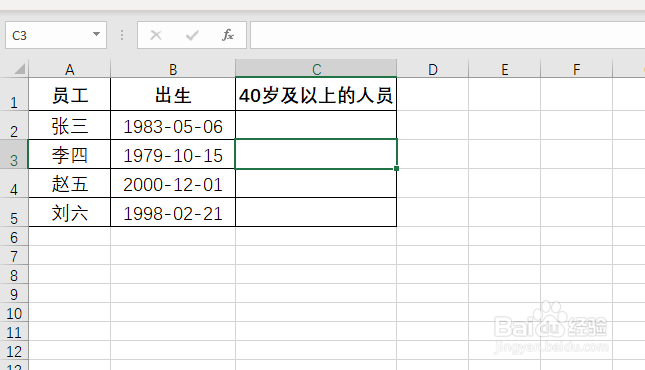Select the cell with name 刘六
645x370 pixels.
click(x=70, y=212)
